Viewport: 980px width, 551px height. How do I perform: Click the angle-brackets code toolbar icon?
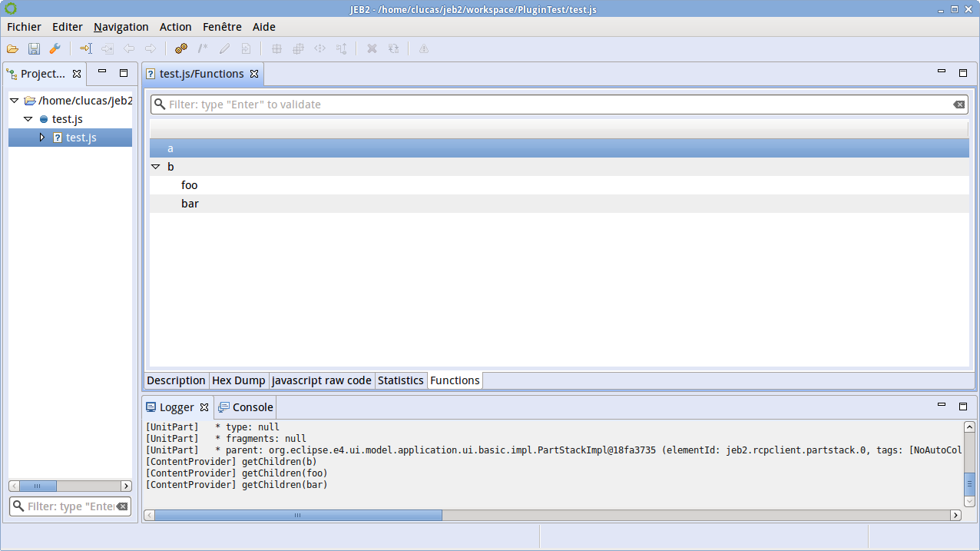[320, 48]
